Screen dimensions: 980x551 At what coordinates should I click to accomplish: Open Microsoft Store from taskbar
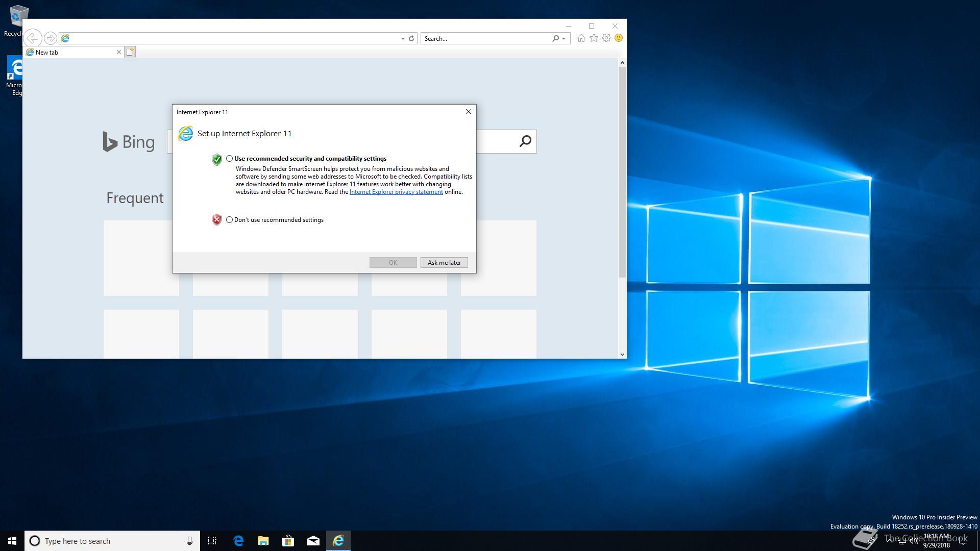tap(288, 541)
